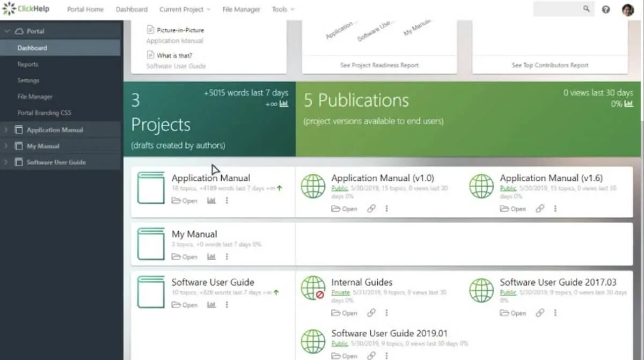Click the Software User Guide book icon in sidebar
The image size is (644, 360).
(19, 162)
